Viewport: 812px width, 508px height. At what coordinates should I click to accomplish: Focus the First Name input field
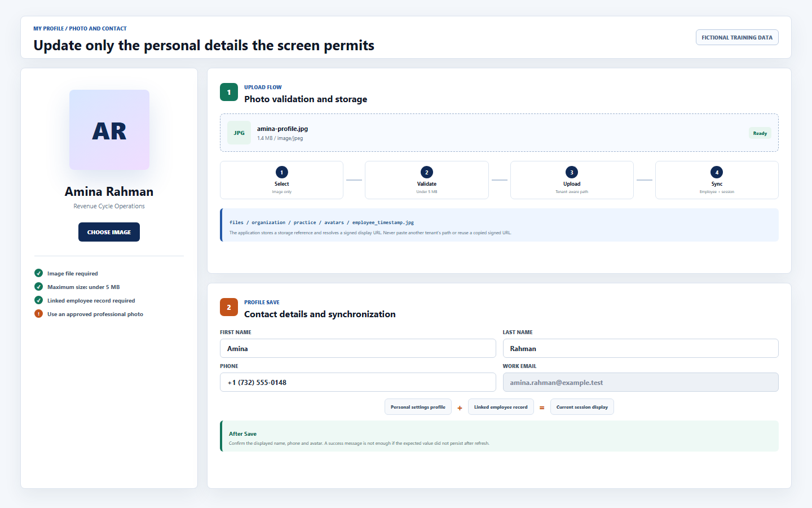click(358, 348)
